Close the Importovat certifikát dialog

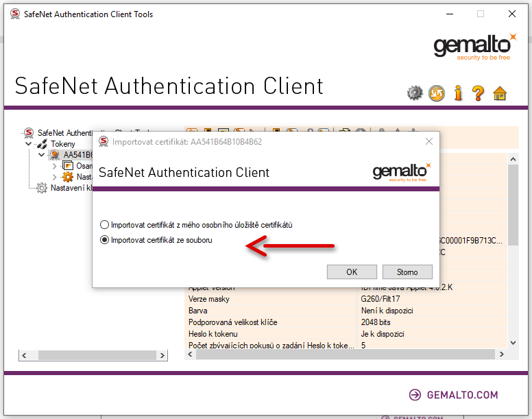pos(429,141)
